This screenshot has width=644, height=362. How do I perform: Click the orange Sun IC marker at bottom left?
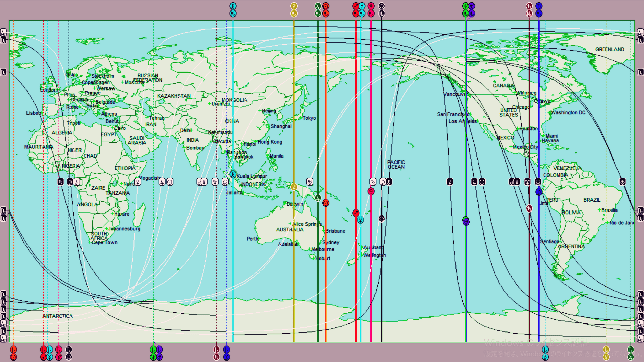(13, 353)
